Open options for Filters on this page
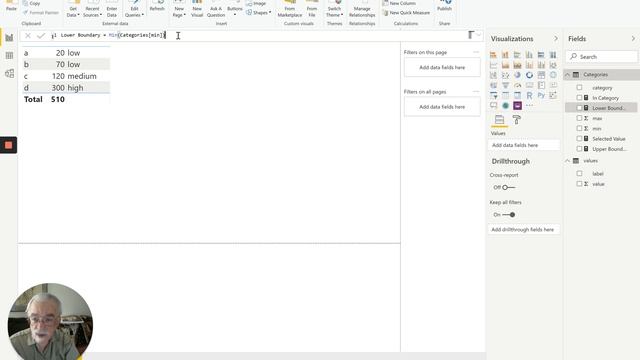 pos(476,52)
